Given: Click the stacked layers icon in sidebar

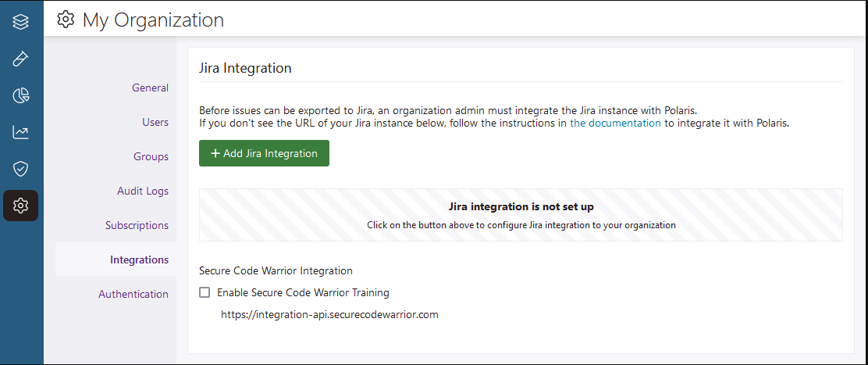Looking at the screenshot, I should [21, 21].
